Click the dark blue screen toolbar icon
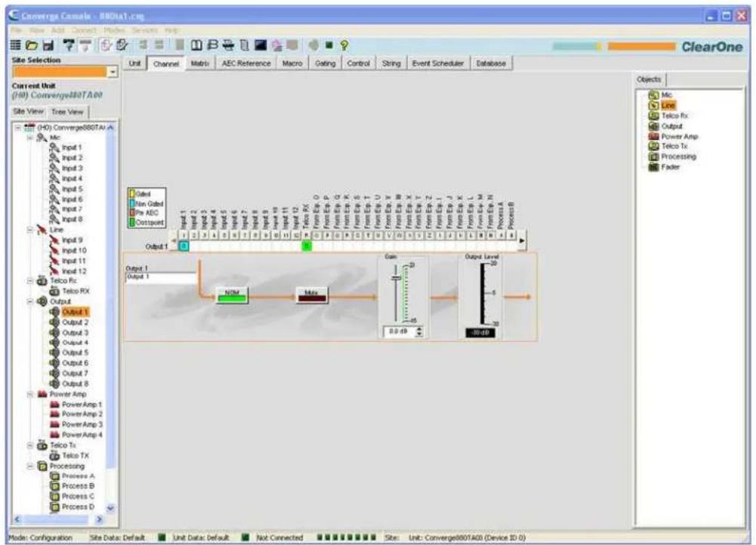756x545 pixels. [261, 45]
